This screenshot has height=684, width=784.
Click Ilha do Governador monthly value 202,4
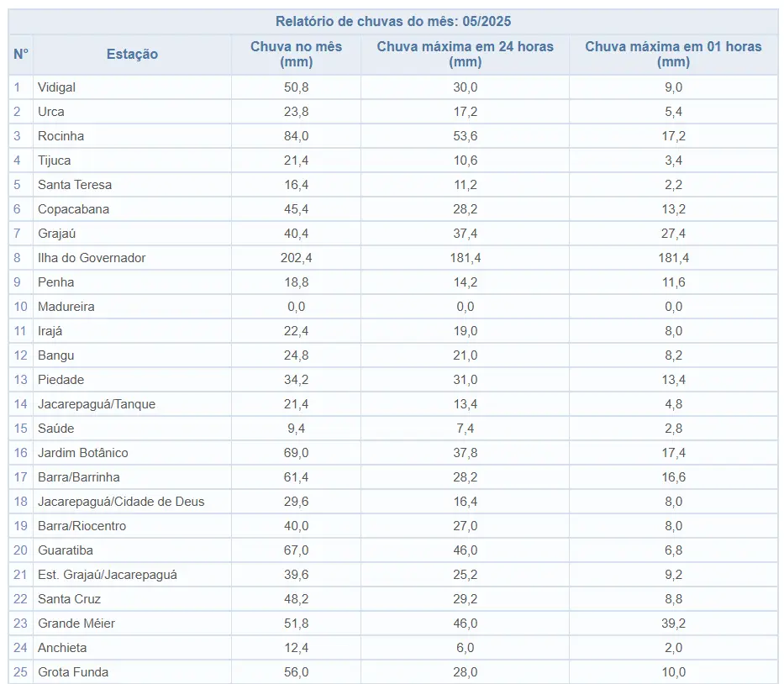pyautogui.click(x=296, y=258)
